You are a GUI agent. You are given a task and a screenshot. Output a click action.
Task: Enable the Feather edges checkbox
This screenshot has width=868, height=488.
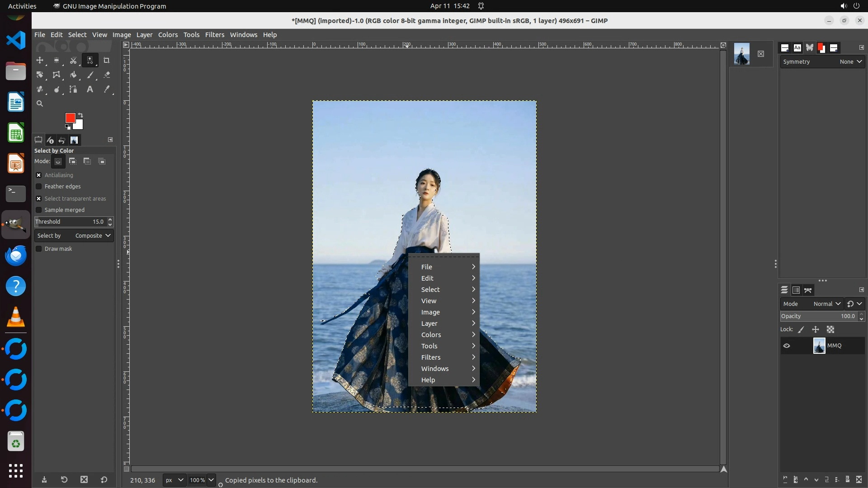39,187
